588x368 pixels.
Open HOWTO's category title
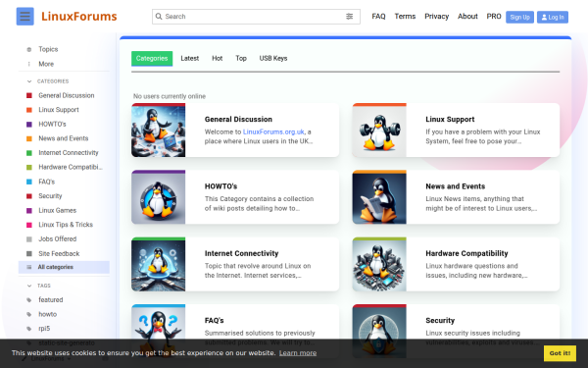coord(220,186)
